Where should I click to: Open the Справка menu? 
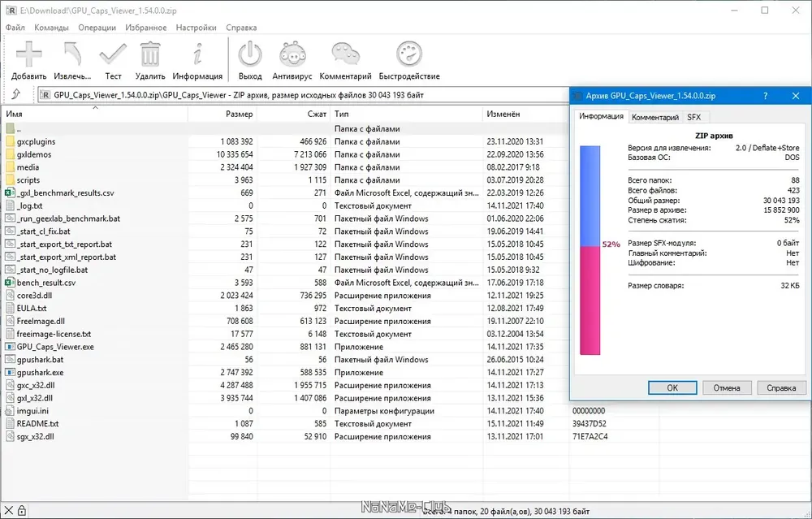tap(241, 28)
